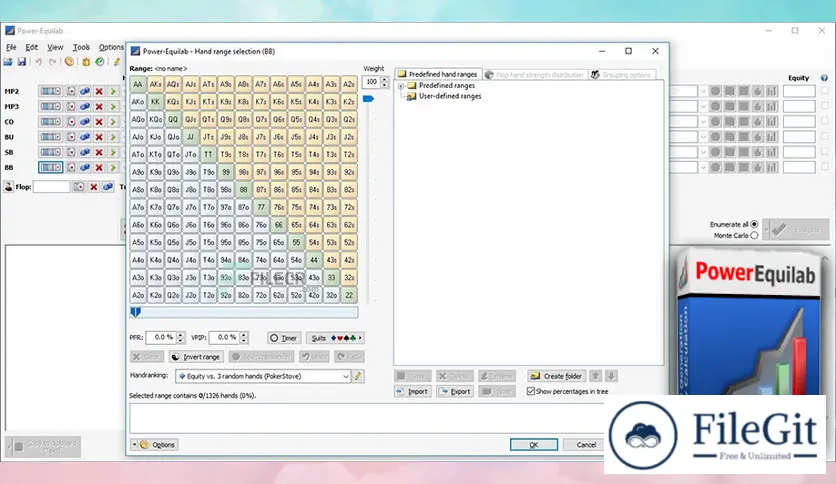836x484 pixels.
Task: Toggle the AKo hand cell
Action: (x=138, y=102)
